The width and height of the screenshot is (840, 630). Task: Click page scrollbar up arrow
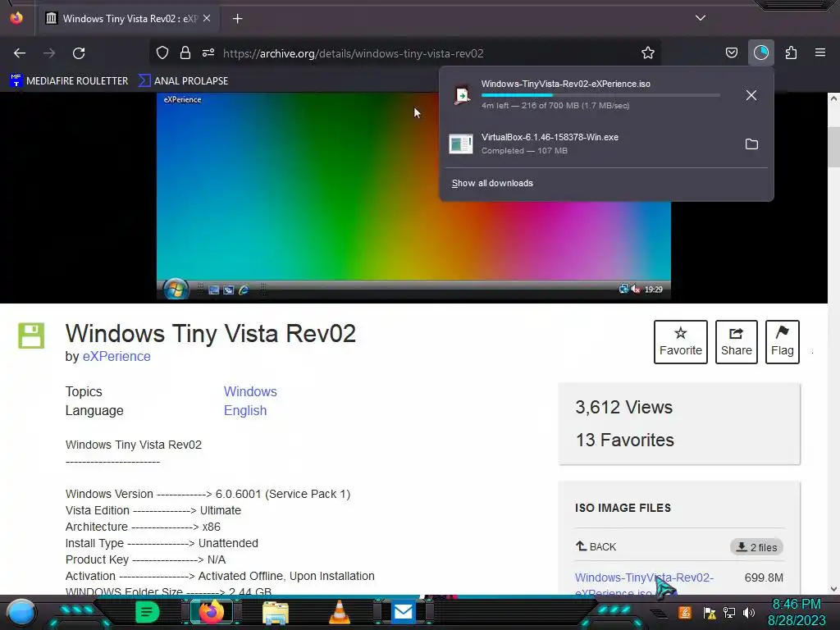pyautogui.click(x=833, y=99)
